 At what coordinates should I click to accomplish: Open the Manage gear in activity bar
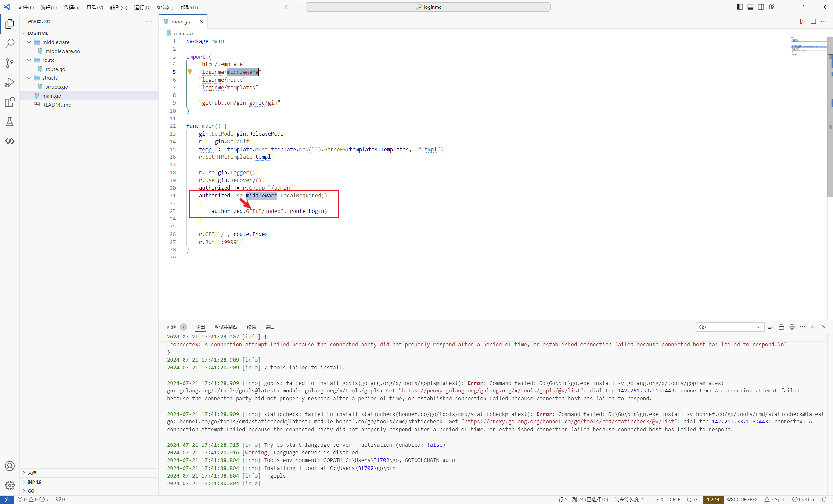10,485
